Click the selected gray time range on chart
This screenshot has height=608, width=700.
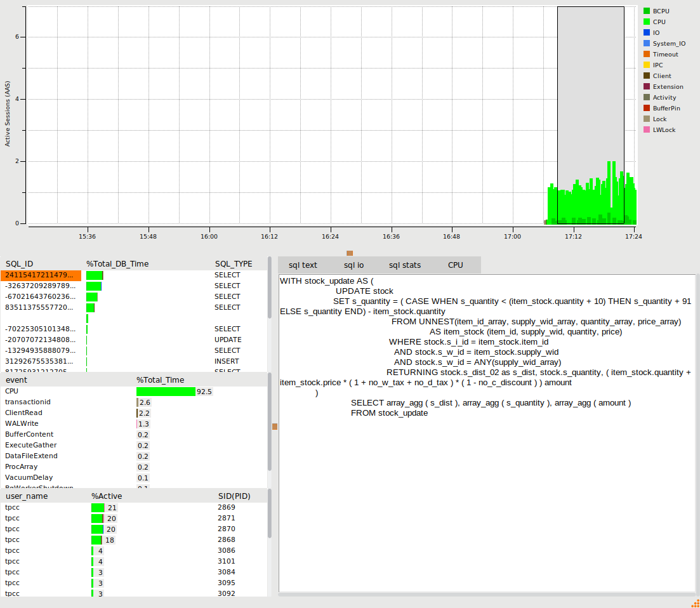tap(590, 95)
